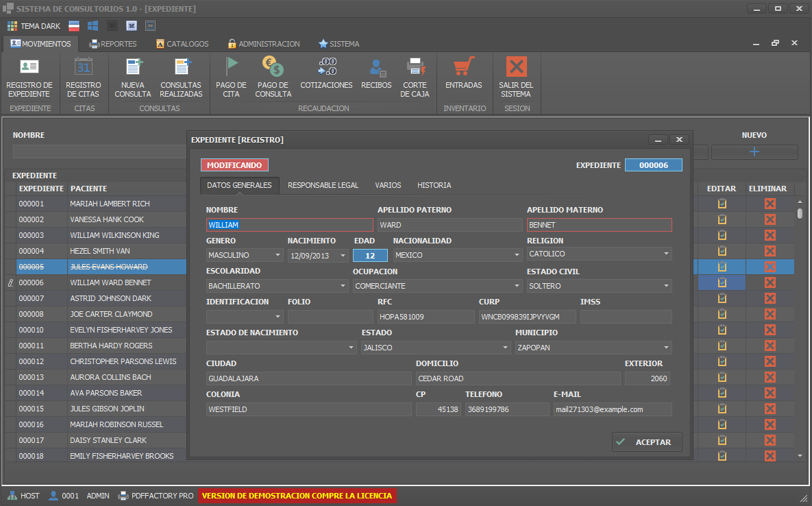812x506 pixels.
Task: Open the Reportes ribbon tab
Action: pos(113,44)
